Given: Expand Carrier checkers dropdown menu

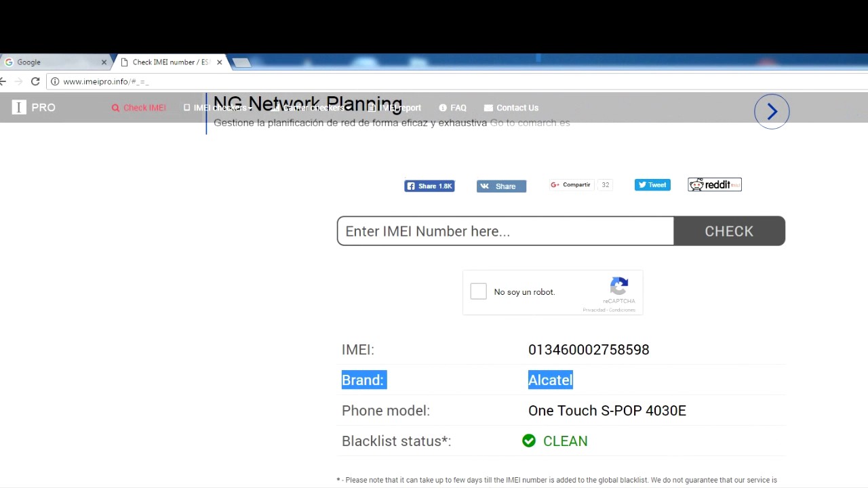Looking at the screenshot, I should click(310, 108).
